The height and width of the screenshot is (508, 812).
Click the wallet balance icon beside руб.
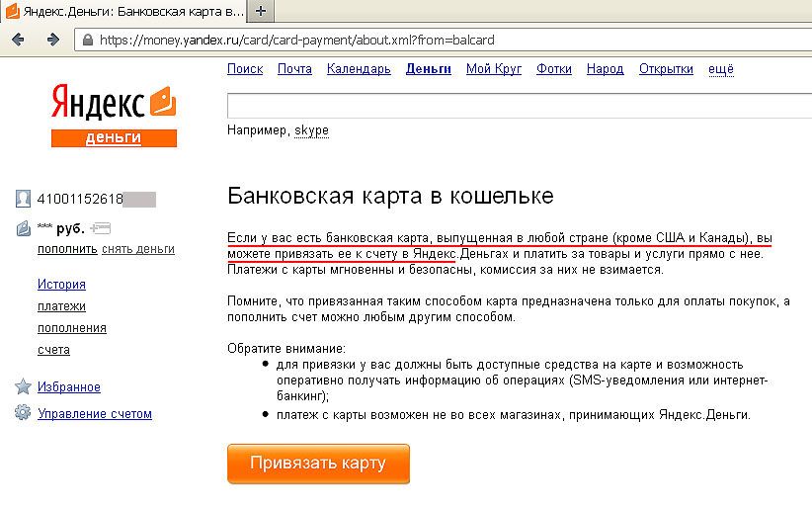(24, 228)
